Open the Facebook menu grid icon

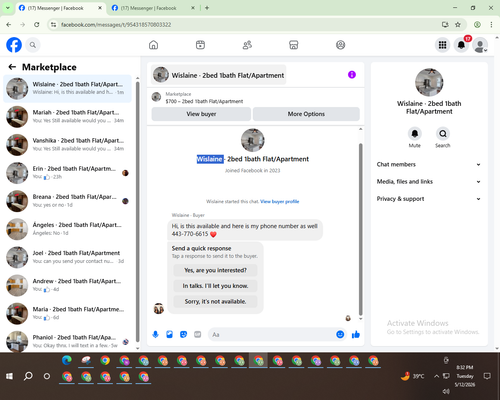[442, 45]
